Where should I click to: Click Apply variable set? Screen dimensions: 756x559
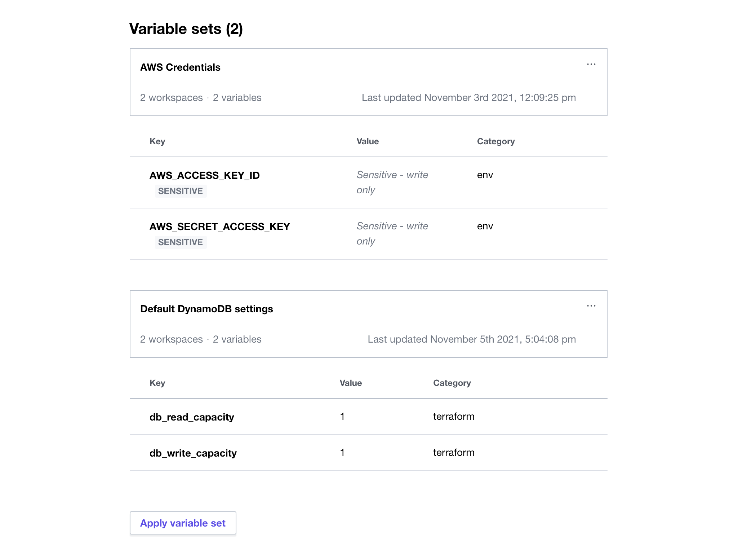pos(183,523)
